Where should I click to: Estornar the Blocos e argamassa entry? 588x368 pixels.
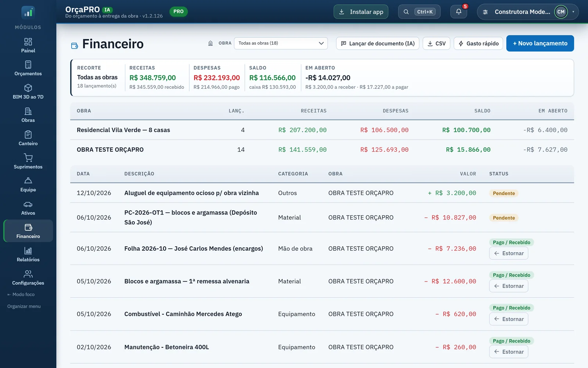509,286
